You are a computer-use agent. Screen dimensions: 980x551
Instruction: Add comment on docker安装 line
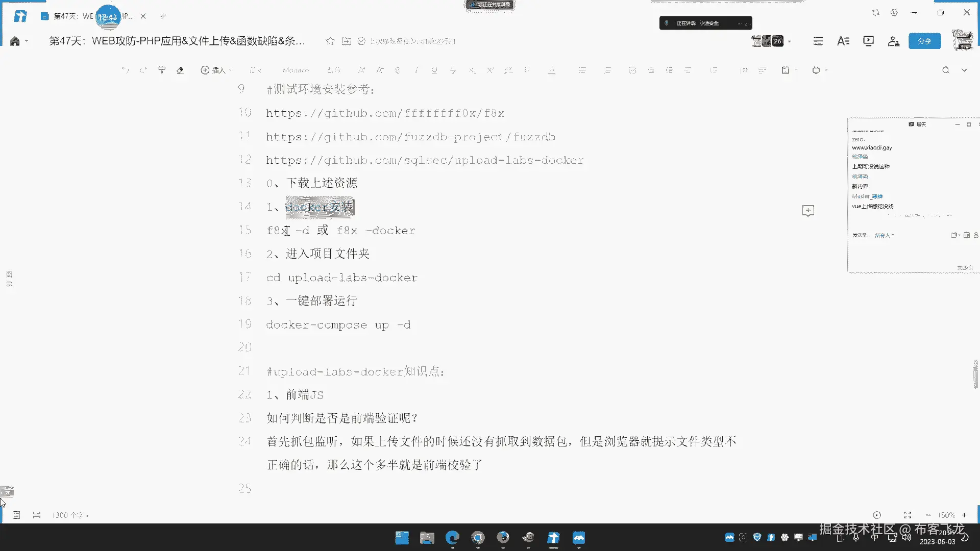808,211
